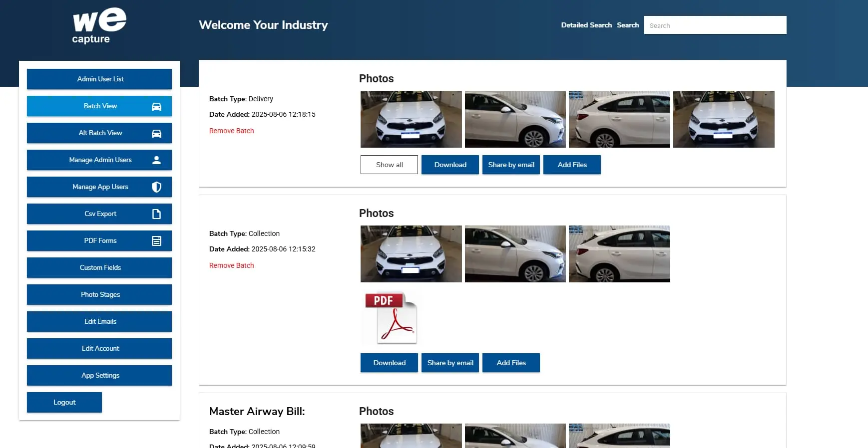868x448 pixels.
Task: Open Edit Account
Action: click(x=99, y=348)
